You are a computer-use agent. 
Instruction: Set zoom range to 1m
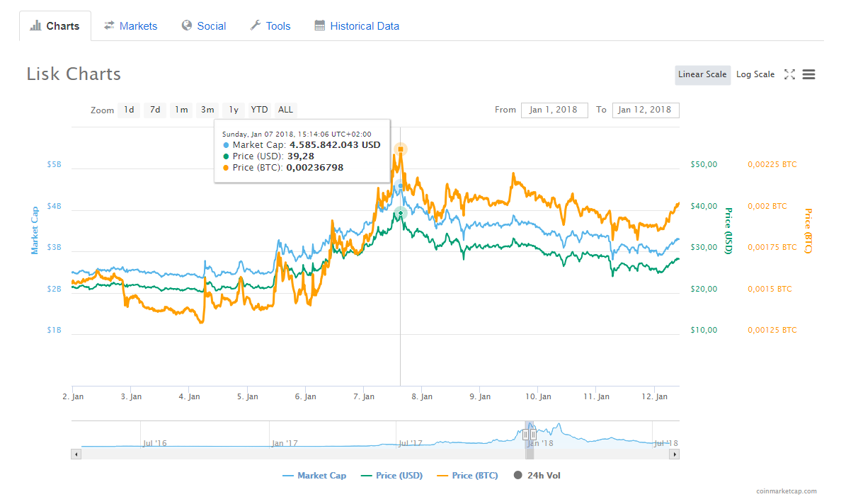(x=181, y=110)
